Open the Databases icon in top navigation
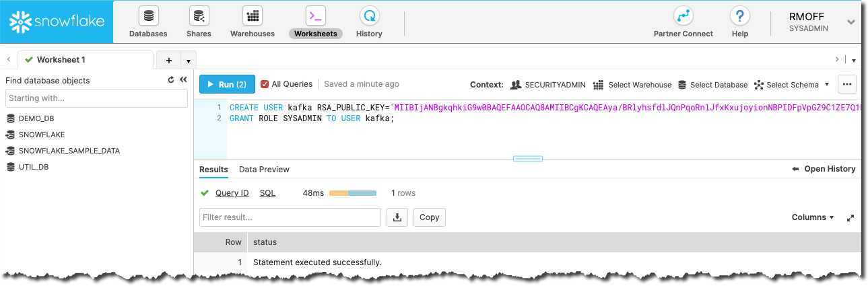 tap(148, 16)
